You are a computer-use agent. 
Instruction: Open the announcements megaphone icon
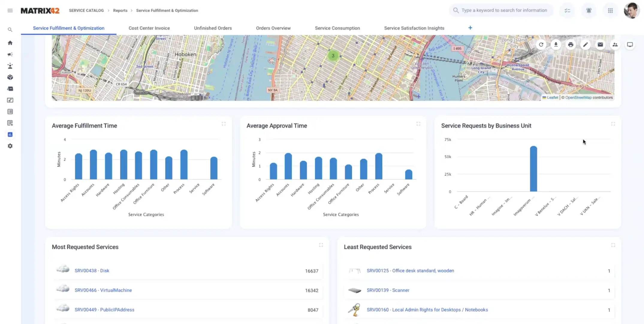(10, 54)
